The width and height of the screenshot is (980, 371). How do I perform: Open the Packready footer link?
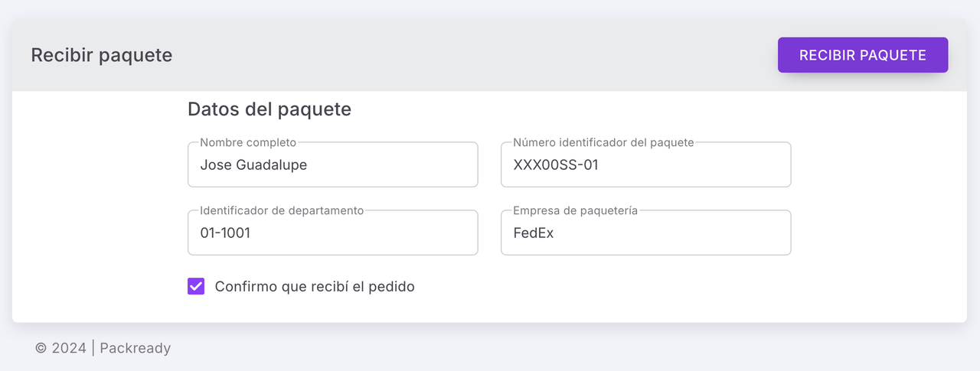pos(135,348)
